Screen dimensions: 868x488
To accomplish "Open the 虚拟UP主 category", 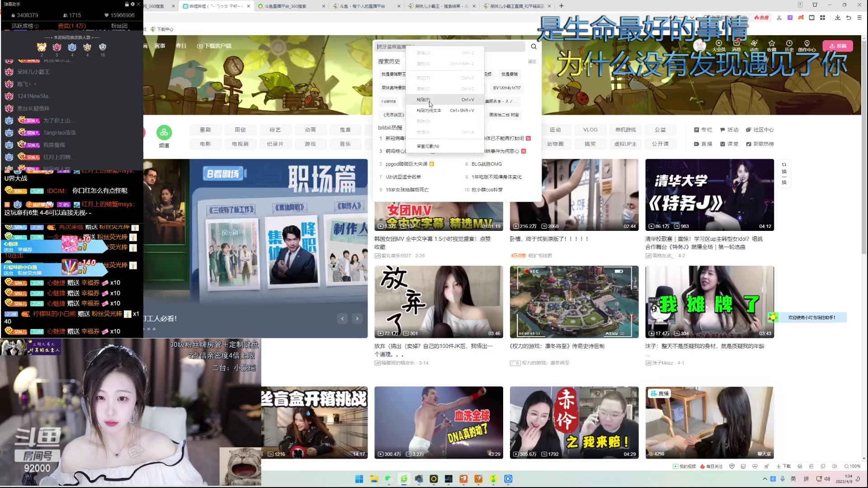I will pos(625,144).
